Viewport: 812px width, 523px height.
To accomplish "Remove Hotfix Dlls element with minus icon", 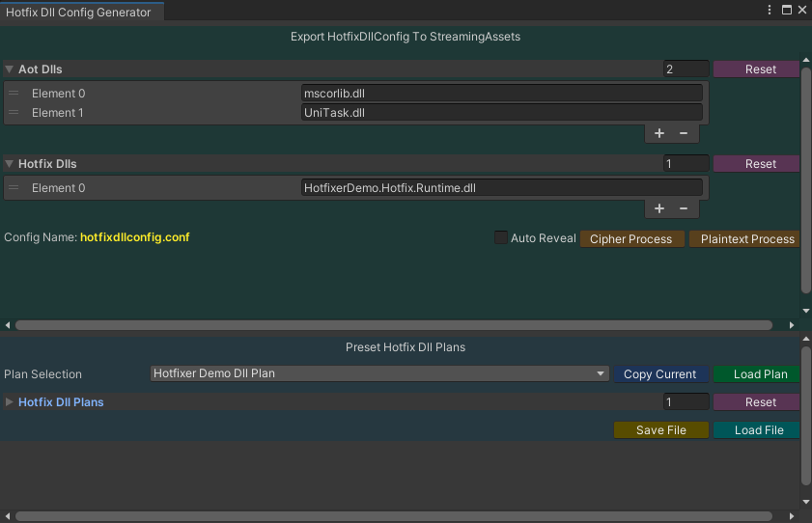I will (x=684, y=208).
